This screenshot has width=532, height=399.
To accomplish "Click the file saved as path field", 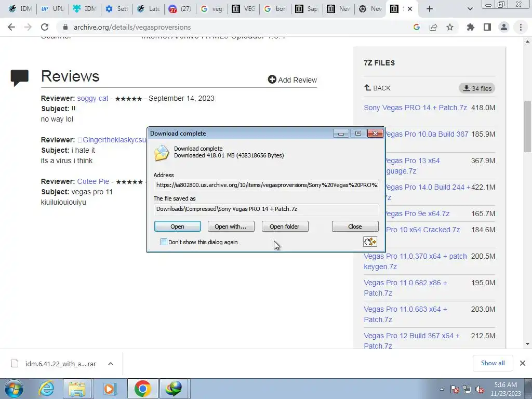I will 267,209.
